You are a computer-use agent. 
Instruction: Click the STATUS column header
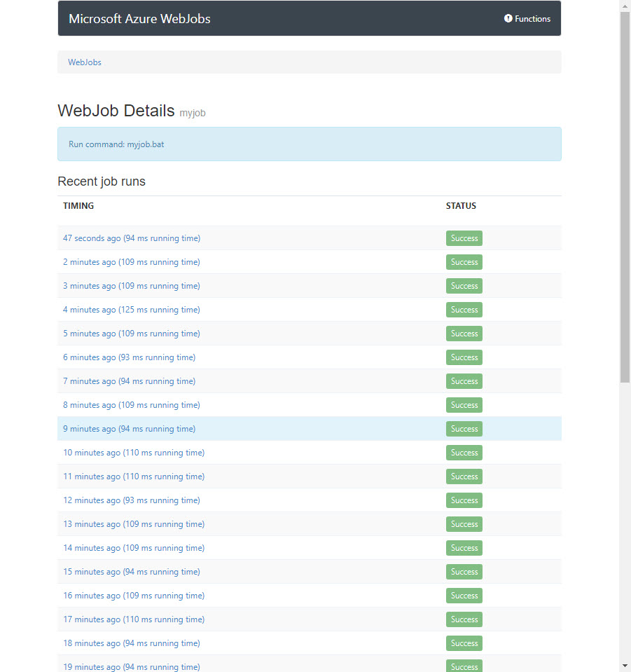(x=461, y=206)
